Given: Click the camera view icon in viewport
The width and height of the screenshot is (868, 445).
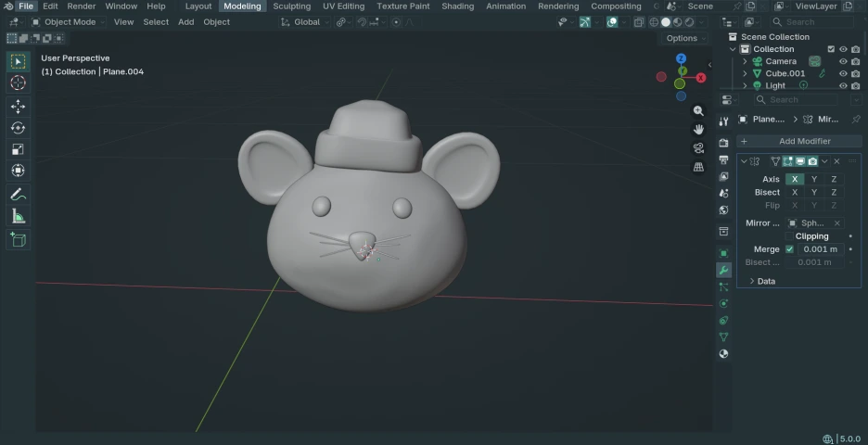Looking at the screenshot, I should 698,148.
